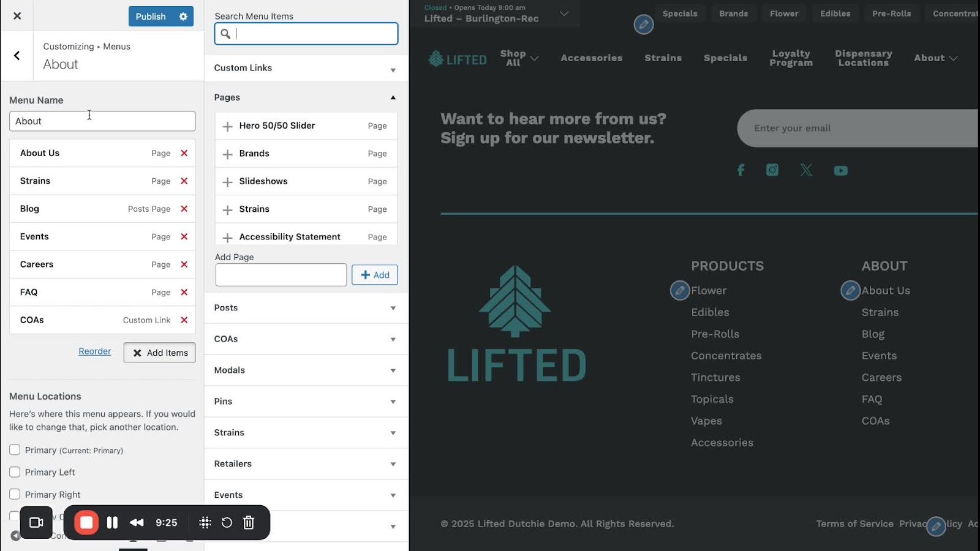
Task: Open Accessories in site navigation
Action: tap(591, 58)
